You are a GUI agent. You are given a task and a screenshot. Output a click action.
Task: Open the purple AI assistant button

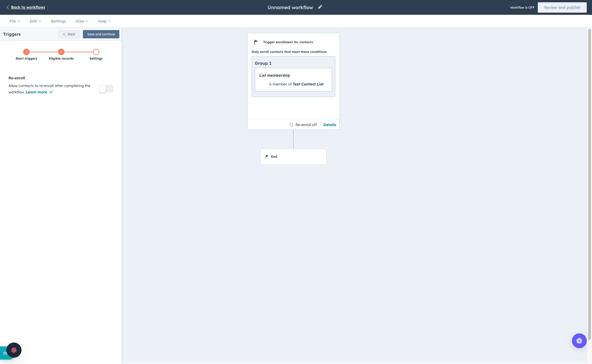pos(579,341)
